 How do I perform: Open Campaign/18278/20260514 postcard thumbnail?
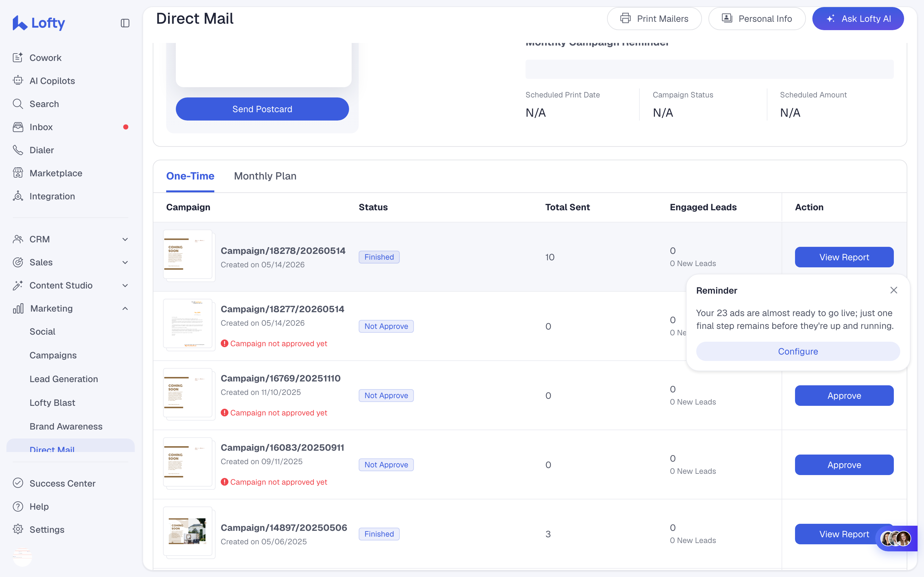pyautogui.click(x=189, y=255)
